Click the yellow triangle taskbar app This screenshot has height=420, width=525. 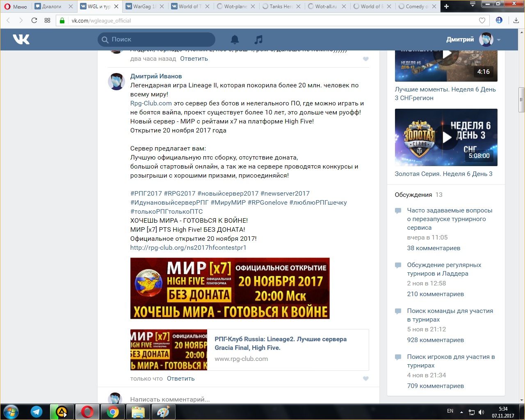tap(62, 412)
